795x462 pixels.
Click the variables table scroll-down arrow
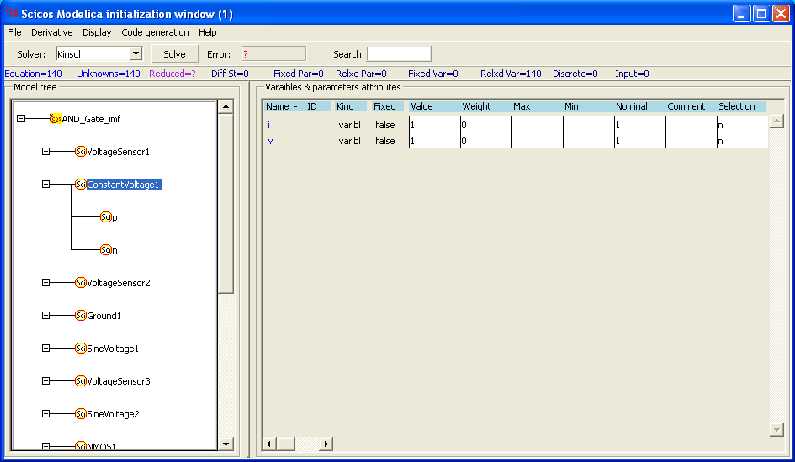(x=776, y=430)
